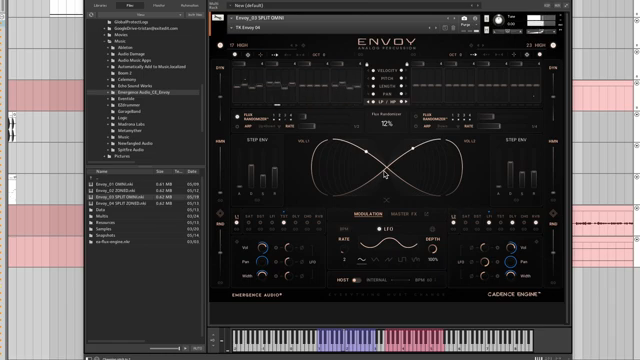
Task: Select the LP / HP sequencer lane
Action: pos(387,102)
